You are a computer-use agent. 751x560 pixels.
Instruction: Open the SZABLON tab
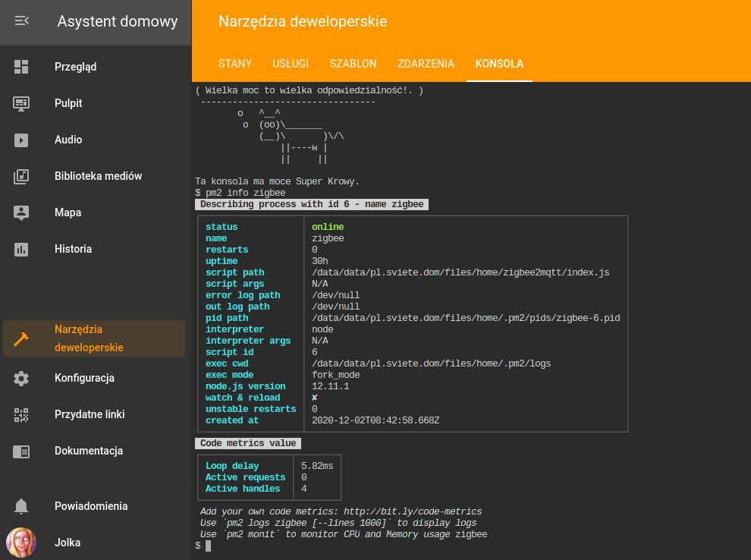(353, 64)
